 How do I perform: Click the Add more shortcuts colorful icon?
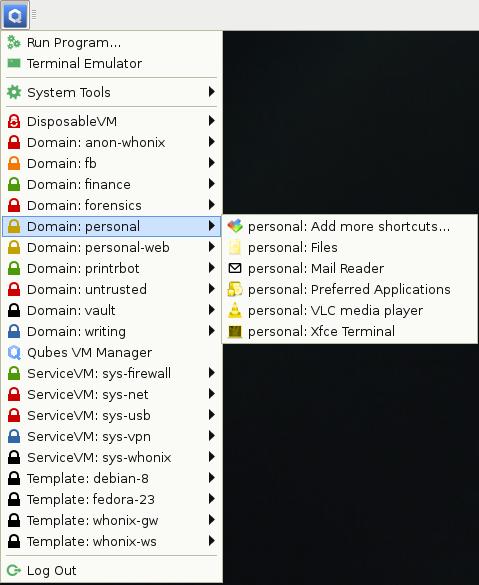click(x=235, y=226)
